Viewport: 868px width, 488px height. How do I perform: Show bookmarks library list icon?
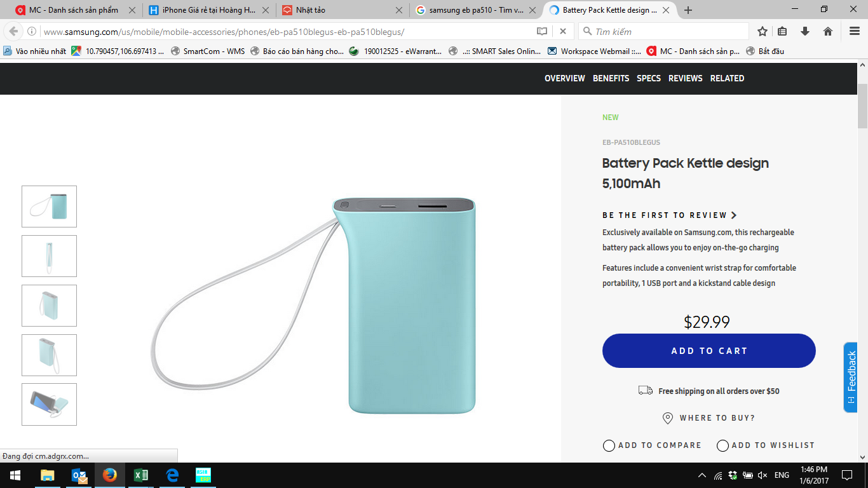[783, 31]
